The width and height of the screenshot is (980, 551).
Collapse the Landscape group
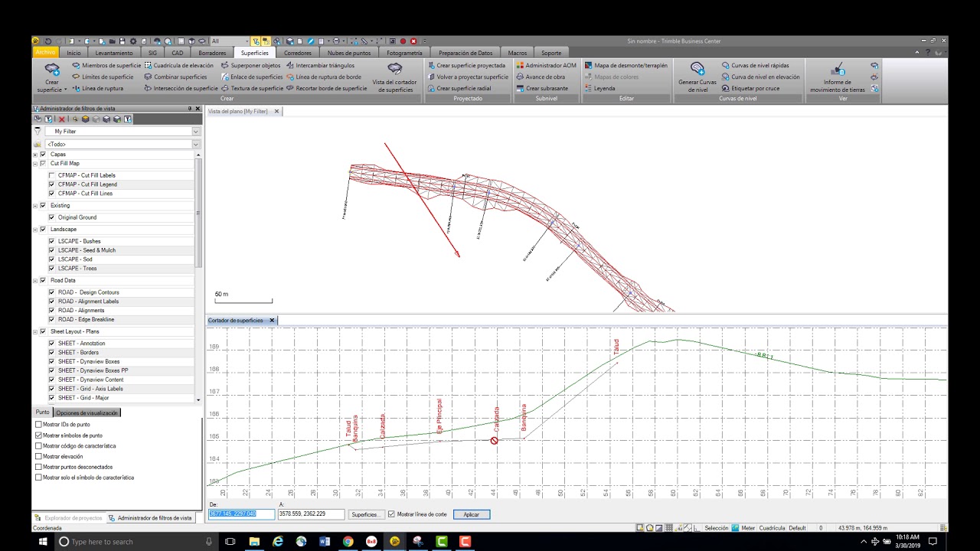pos(35,230)
